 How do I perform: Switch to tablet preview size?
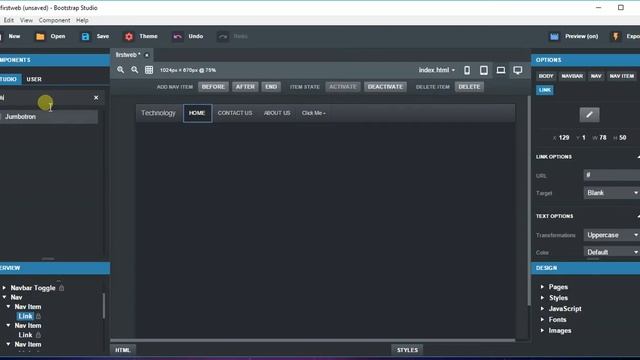tap(484, 70)
